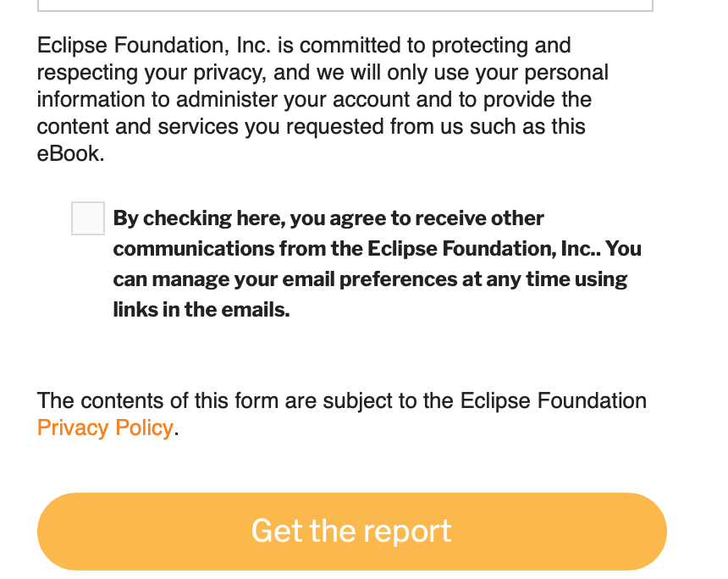
Task: Select the orange Get the report button
Action: click(x=352, y=532)
